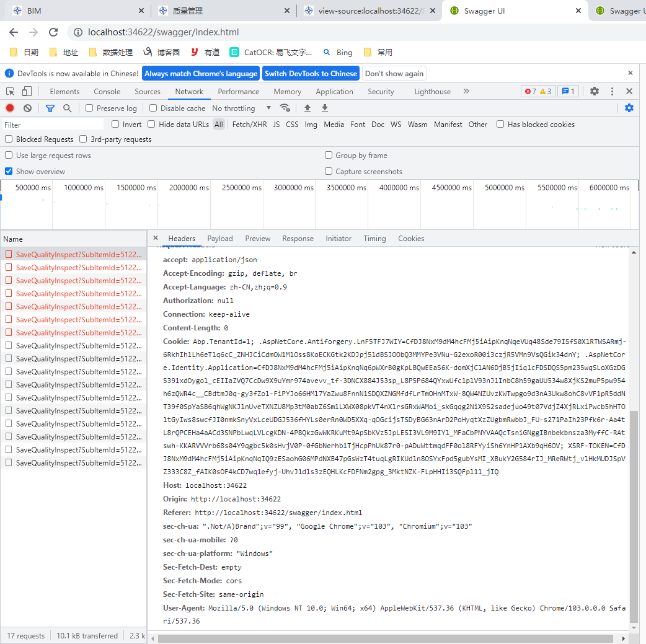Close the active Swagger UI tab
Image resolution: width=646 pixels, height=644 pixels.
[x=578, y=11]
